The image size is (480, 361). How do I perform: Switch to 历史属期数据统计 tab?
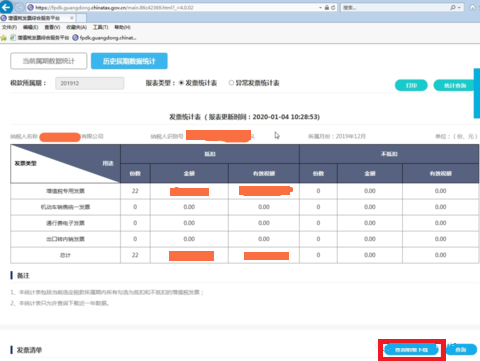click(x=129, y=61)
